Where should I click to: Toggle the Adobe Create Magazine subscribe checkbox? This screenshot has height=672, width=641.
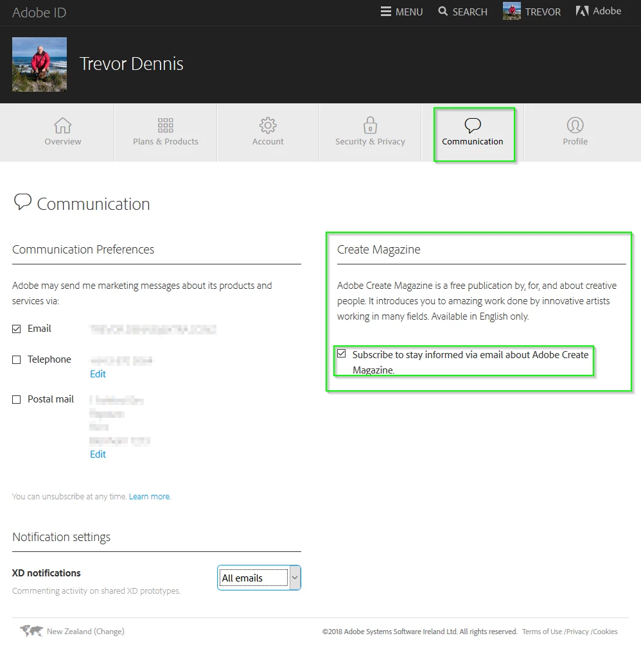[341, 354]
